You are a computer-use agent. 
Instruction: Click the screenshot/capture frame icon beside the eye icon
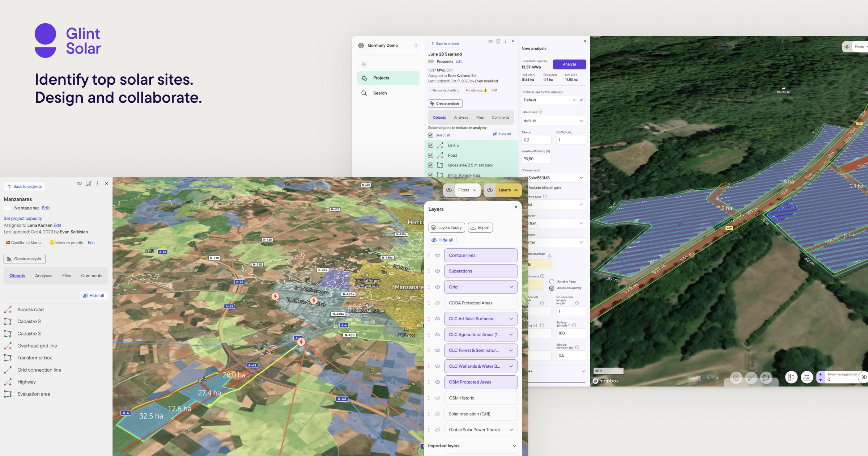click(498, 41)
